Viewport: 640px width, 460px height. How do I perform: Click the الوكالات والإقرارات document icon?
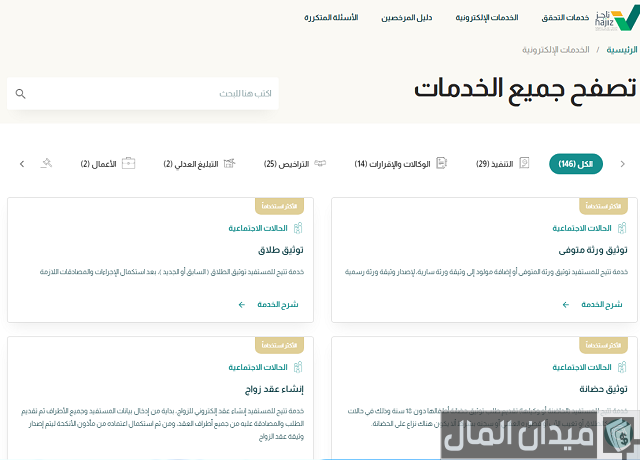click(x=442, y=163)
